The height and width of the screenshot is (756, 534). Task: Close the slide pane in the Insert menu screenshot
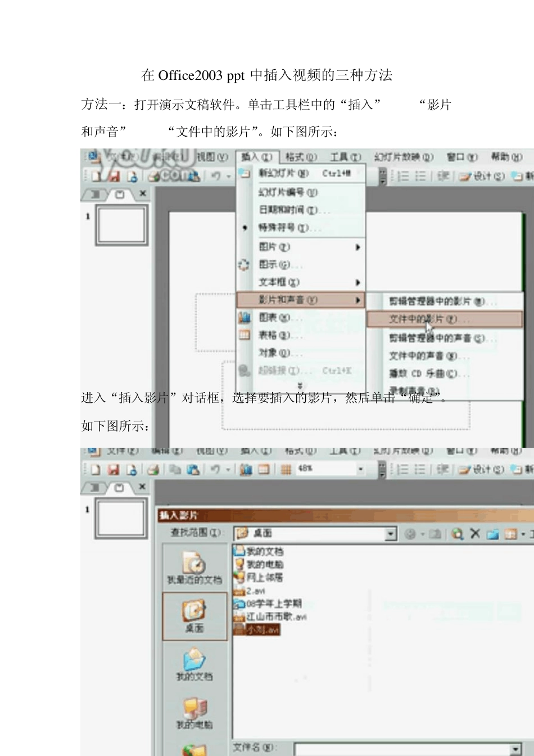point(143,193)
